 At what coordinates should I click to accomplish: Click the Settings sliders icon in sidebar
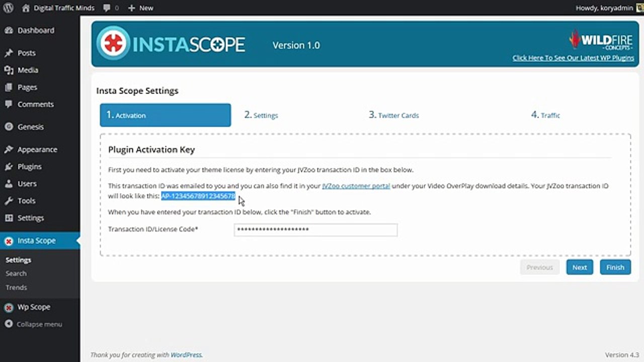[x=9, y=218]
